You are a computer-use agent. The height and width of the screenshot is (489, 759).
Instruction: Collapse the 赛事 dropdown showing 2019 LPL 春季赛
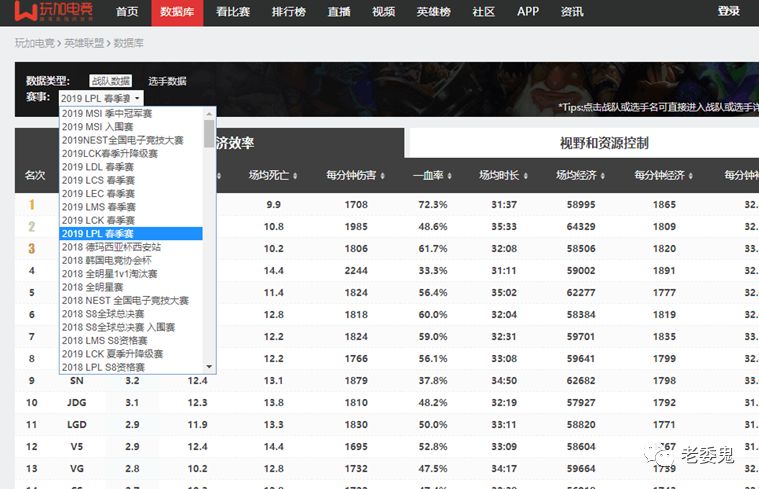101,98
